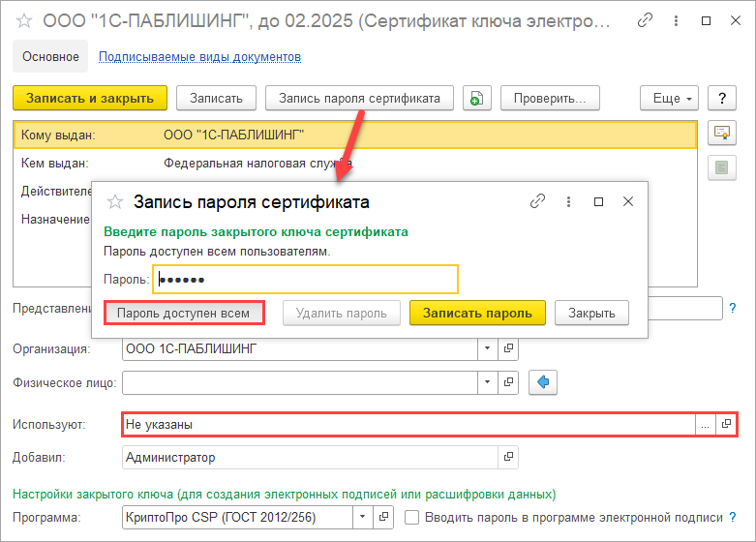Expand Физическое лицо dropdown list

[488, 382]
